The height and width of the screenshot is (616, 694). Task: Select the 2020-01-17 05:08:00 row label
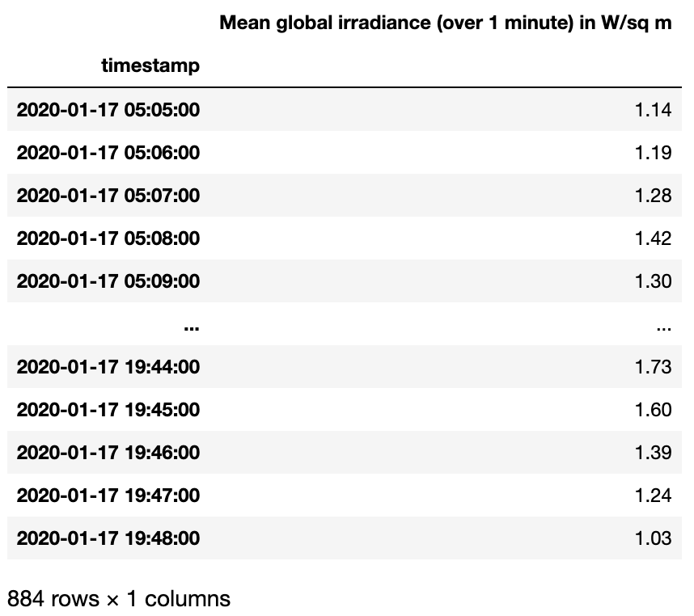pyautogui.click(x=108, y=238)
